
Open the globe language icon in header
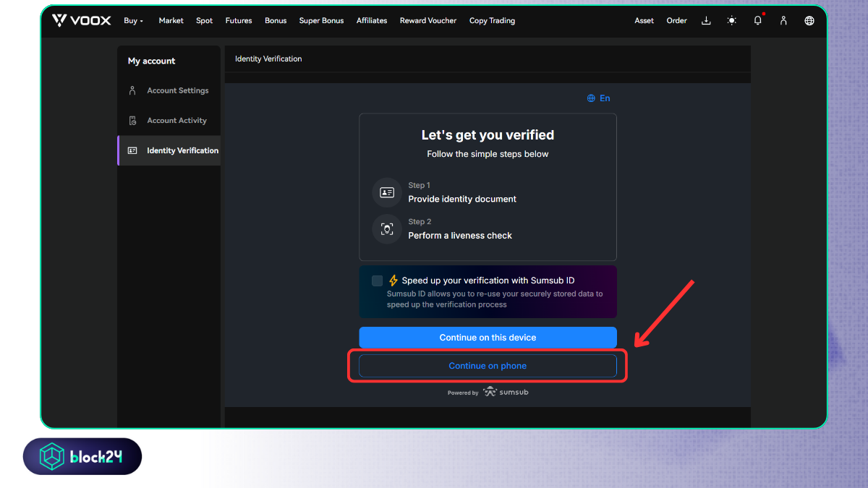coord(809,21)
